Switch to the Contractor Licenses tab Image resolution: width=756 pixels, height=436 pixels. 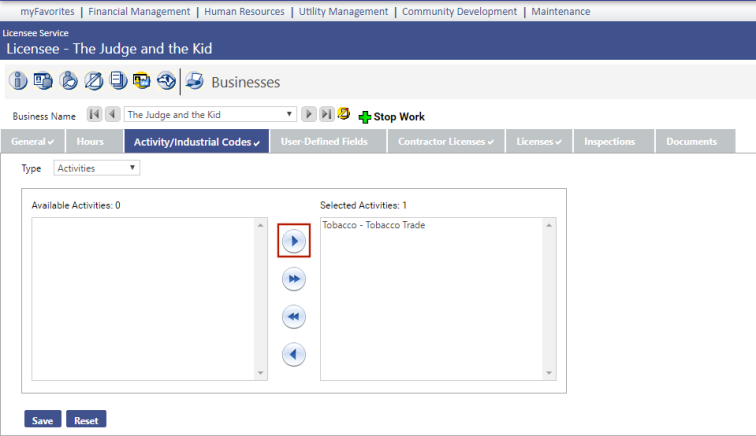[445, 142]
